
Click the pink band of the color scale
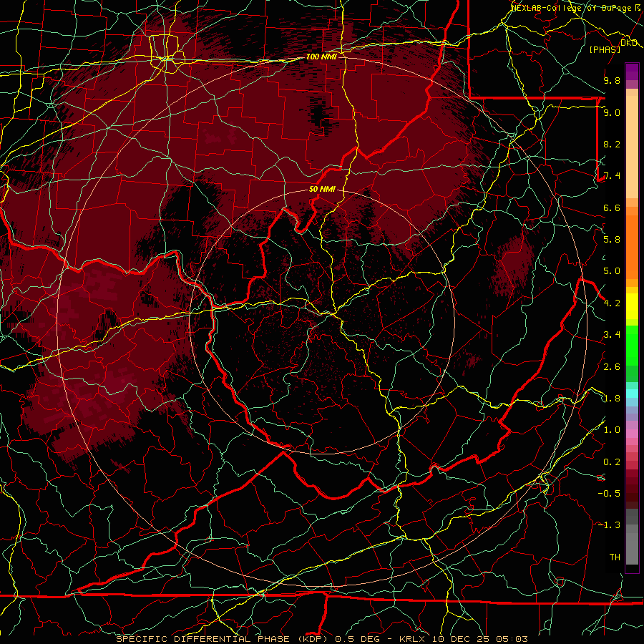[632, 434]
